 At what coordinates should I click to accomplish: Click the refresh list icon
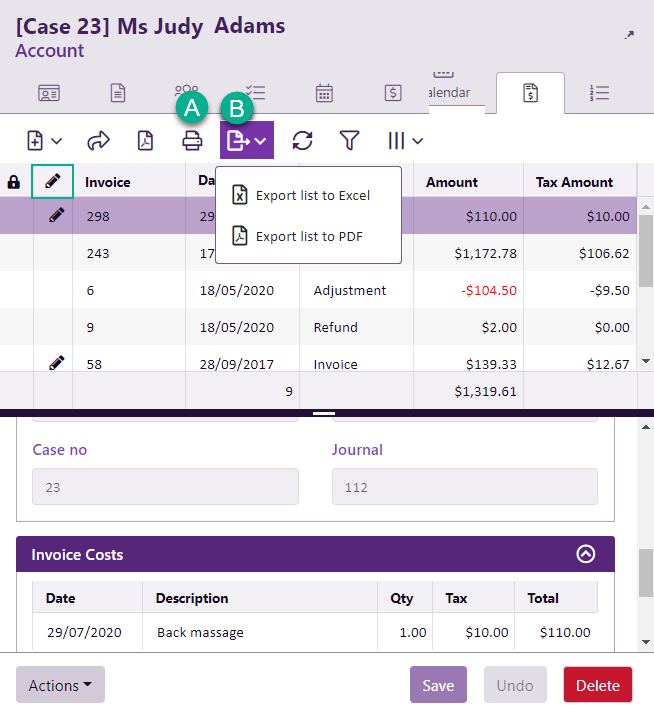(x=302, y=141)
